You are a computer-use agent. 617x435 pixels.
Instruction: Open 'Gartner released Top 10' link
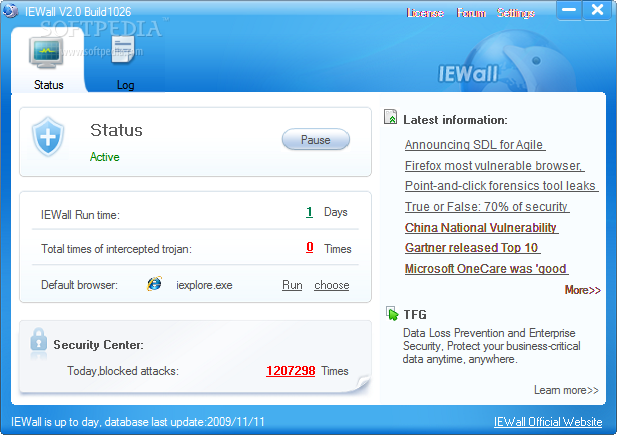pos(473,248)
